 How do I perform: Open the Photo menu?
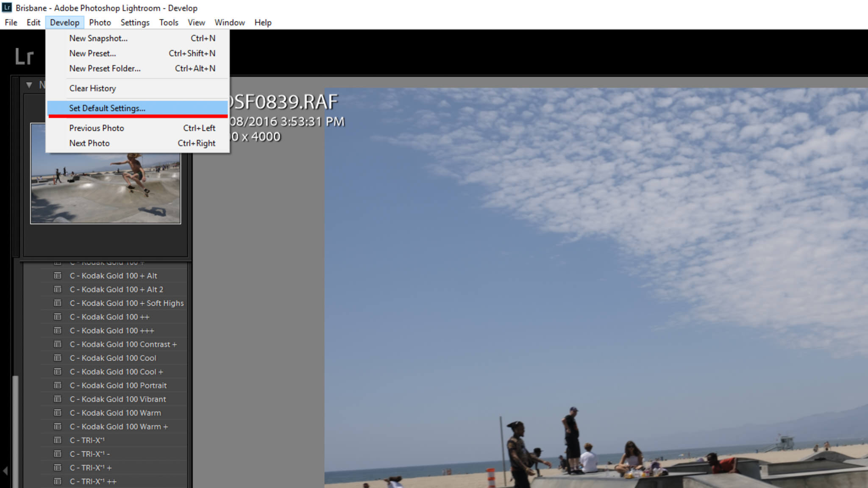100,22
